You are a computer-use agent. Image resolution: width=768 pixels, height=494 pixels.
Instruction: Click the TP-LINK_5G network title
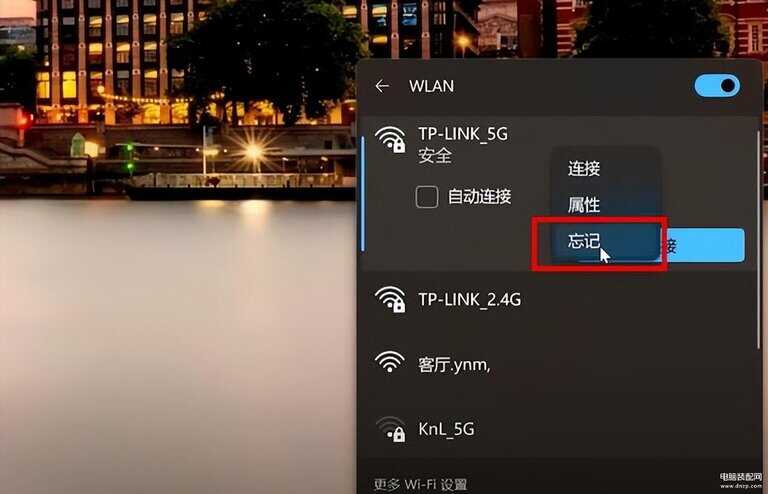coord(463,134)
